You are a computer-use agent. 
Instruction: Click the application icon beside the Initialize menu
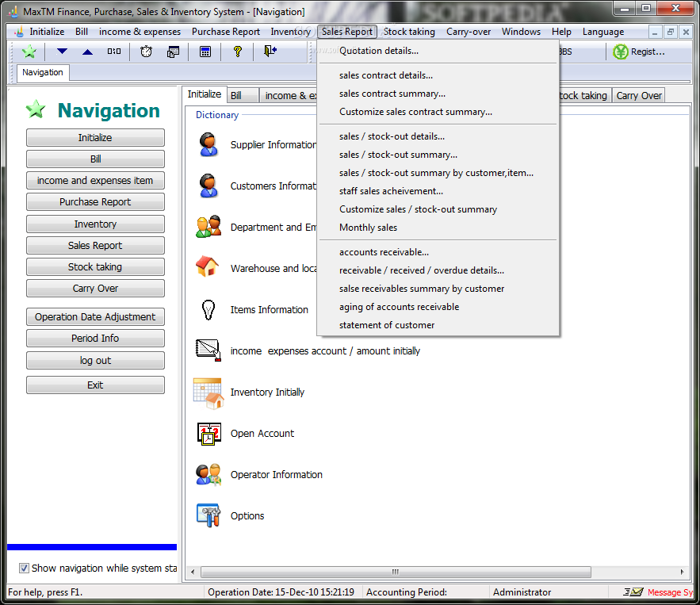(x=19, y=32)
